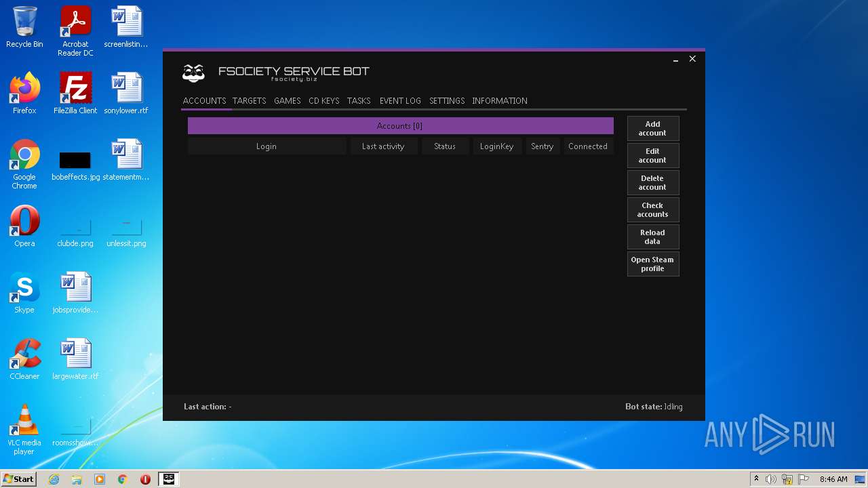
Task: Open the TARGETS tab
Action: coord(249,101)
